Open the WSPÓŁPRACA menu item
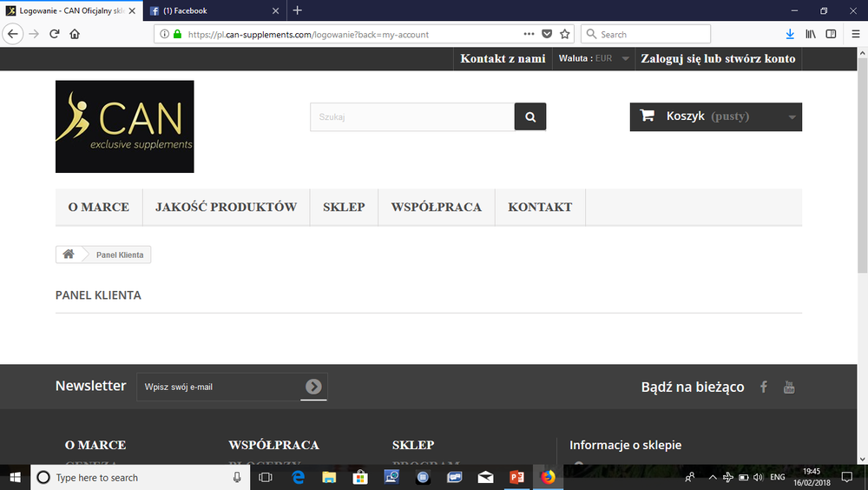Viewport: 868px width, 490px height. click(x=437, y=207)
